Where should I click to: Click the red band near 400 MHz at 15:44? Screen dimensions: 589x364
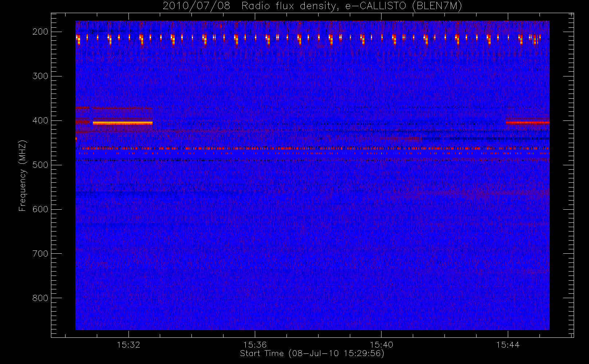(527, 123)
